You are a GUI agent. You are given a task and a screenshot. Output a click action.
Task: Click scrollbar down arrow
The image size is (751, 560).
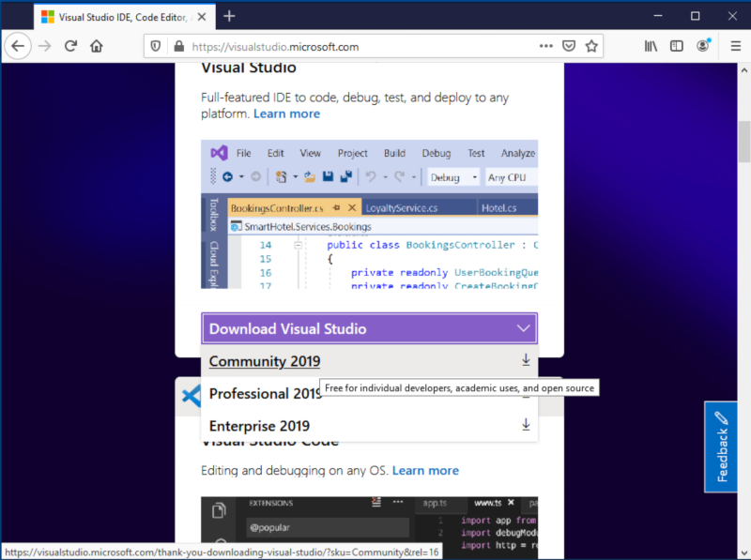tap(743, 553)
